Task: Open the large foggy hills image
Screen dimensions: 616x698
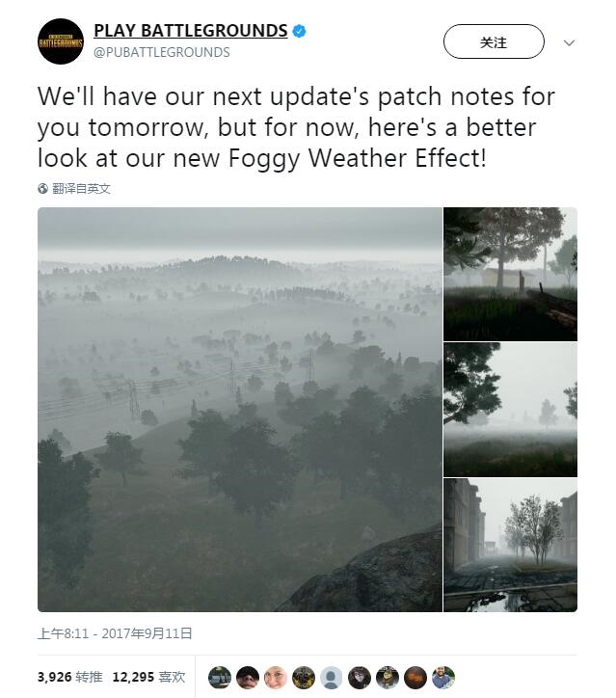Action: pos(240,410)
